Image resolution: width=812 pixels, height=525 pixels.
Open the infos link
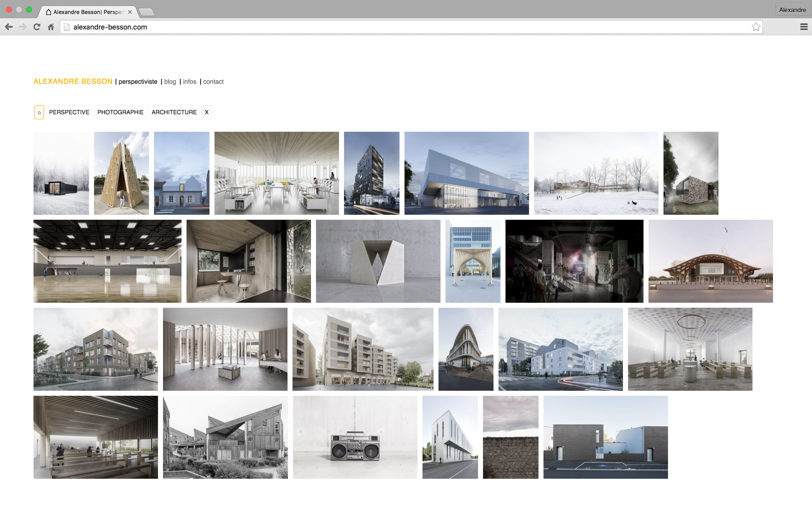click(189, 82)
